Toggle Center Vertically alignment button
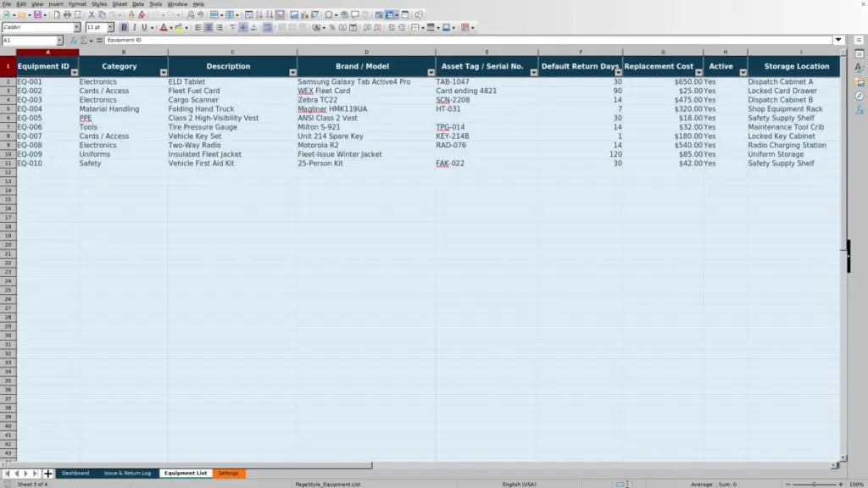 [x=243, y=28]
